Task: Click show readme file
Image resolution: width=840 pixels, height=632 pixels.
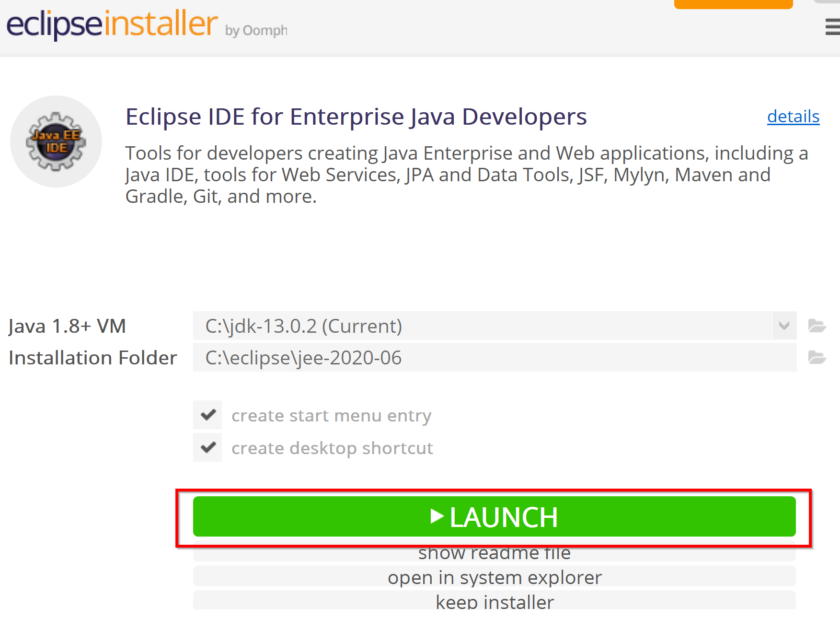Action: coord(494,553)
